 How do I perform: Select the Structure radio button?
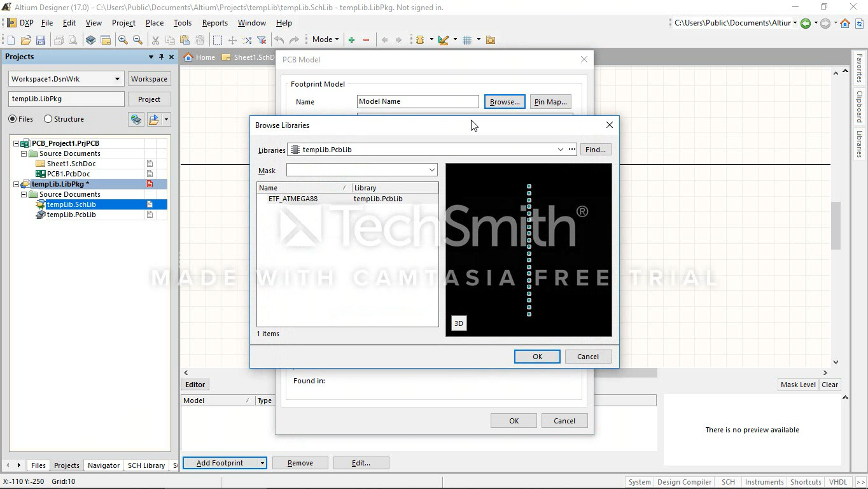[48, 119]
